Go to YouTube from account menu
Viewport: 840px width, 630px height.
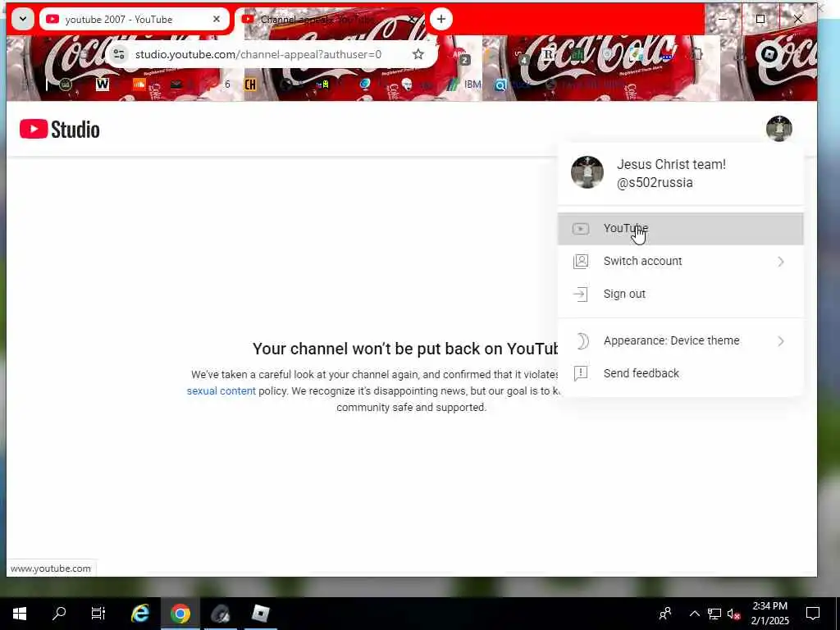point(680,229)
